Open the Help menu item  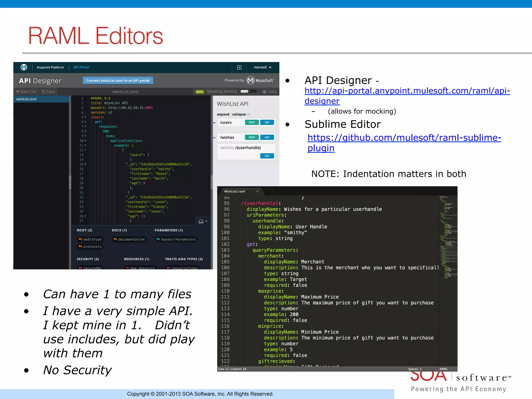click(270, 92)
